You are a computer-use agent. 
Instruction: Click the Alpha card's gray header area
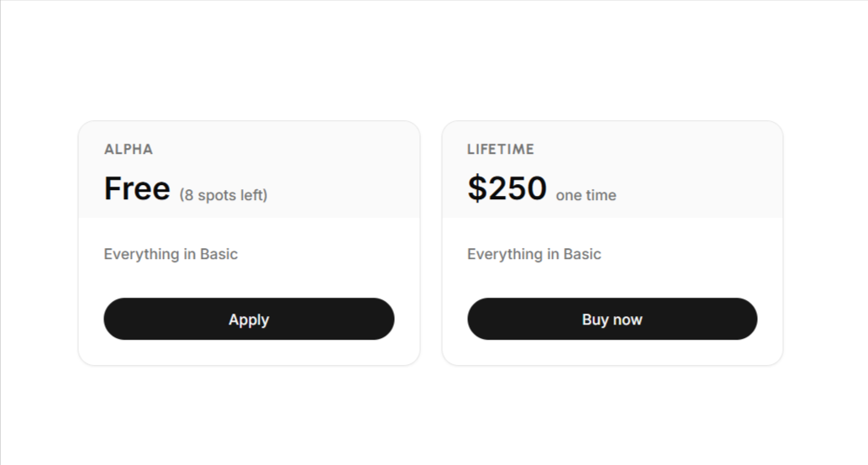(x=336, y=168)
